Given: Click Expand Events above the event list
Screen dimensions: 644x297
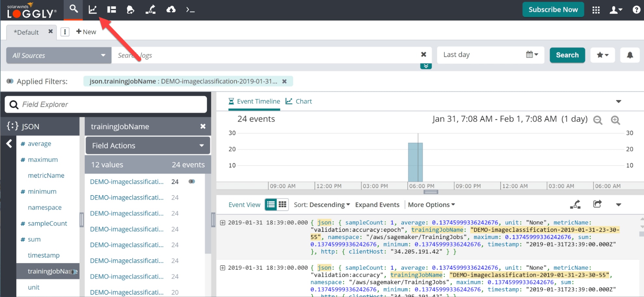Looking at the screenshot, I should pos(377,204).
